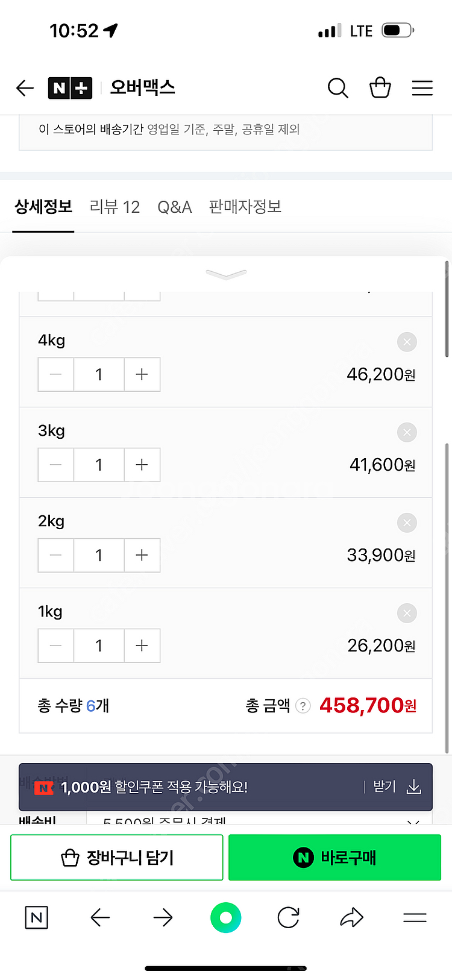Add items with 장바구니 담기 button
The image size is (452, 980).
(117, 857)
